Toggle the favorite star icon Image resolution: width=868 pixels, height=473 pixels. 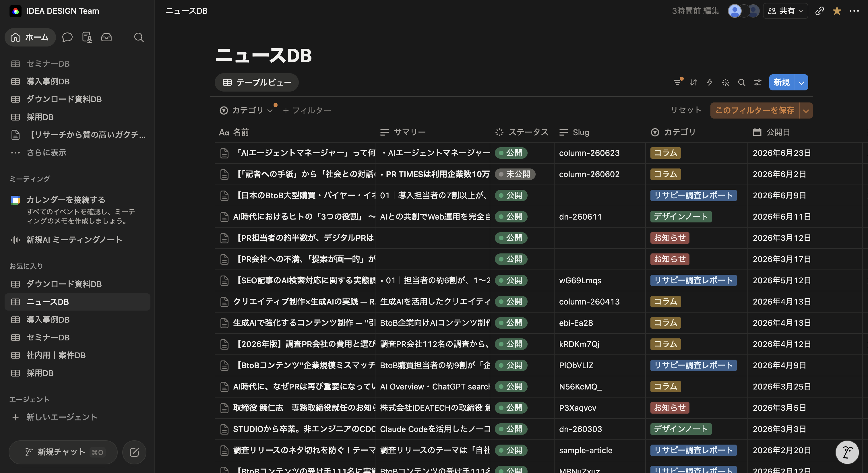point(837,11)
